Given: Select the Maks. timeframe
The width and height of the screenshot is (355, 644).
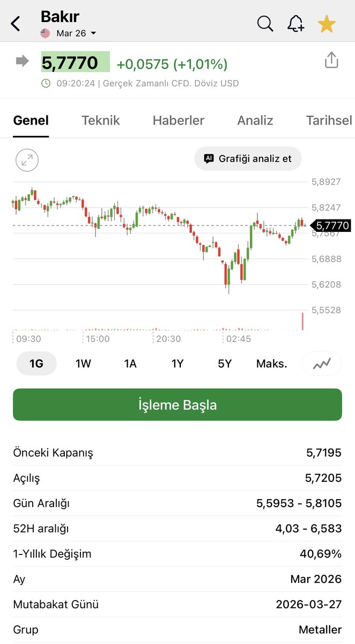Looking at the screenshot, I should point(272,363).
